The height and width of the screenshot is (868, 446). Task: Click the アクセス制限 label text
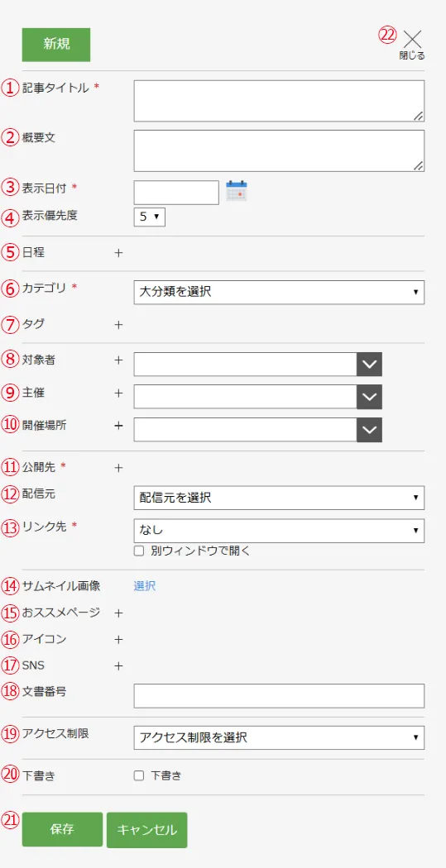55,734
